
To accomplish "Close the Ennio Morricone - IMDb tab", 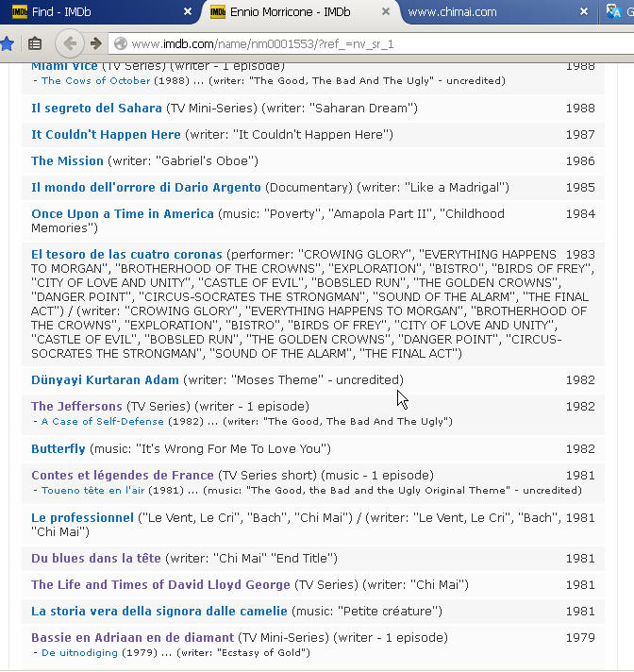I will 386,11.
